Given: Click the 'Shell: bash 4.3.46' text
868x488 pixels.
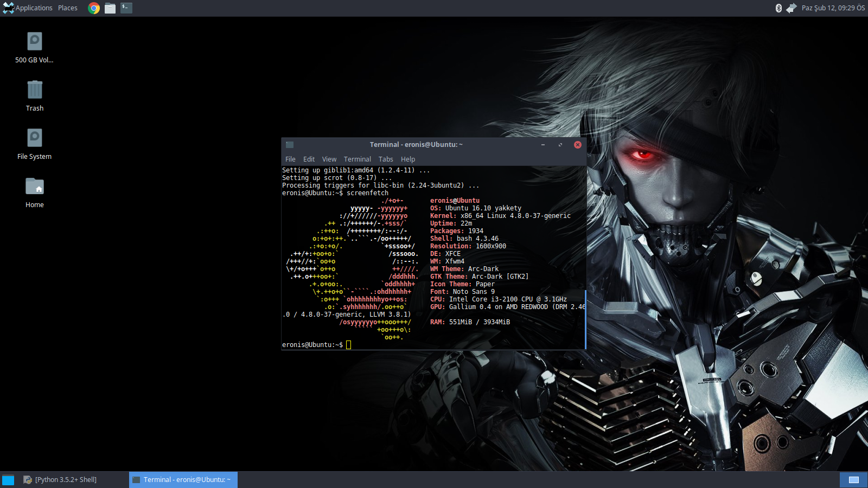Looking at the screenshot, I should [464, 239].
